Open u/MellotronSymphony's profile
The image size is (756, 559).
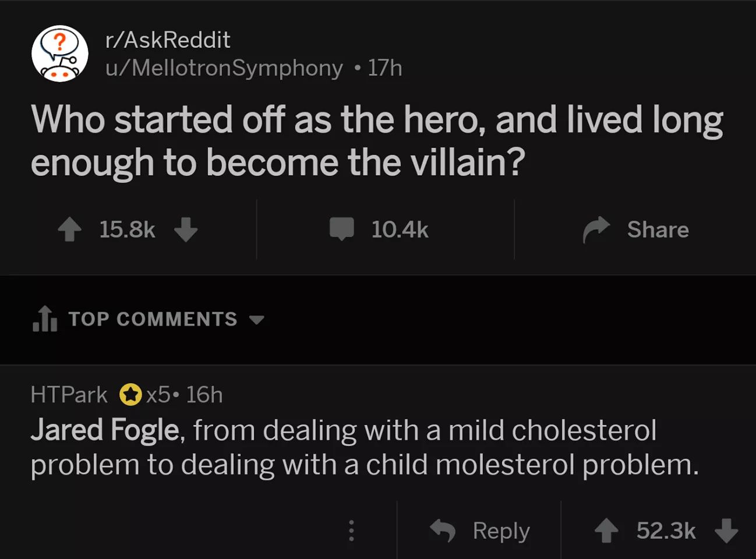coord(224,68)
